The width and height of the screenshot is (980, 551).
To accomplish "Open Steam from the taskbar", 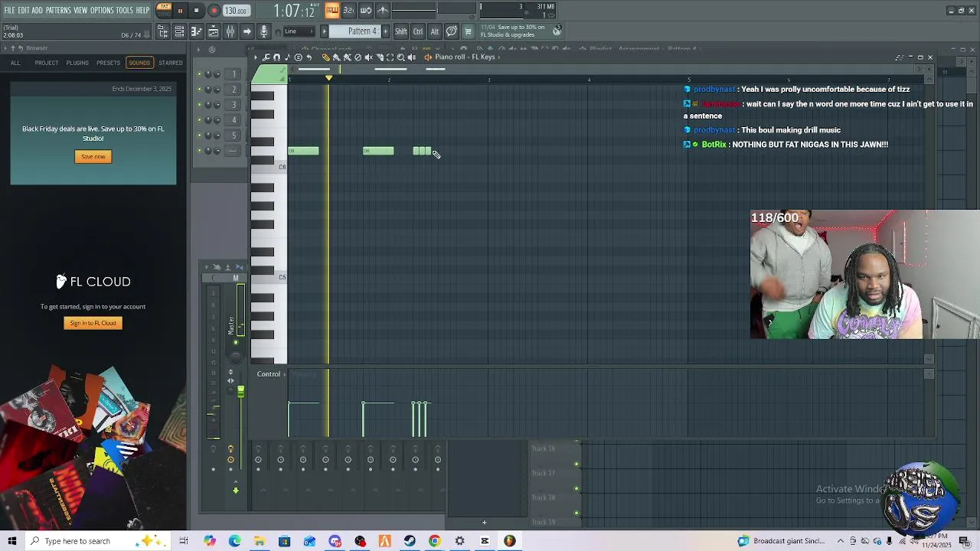I will tap(410, 541).
